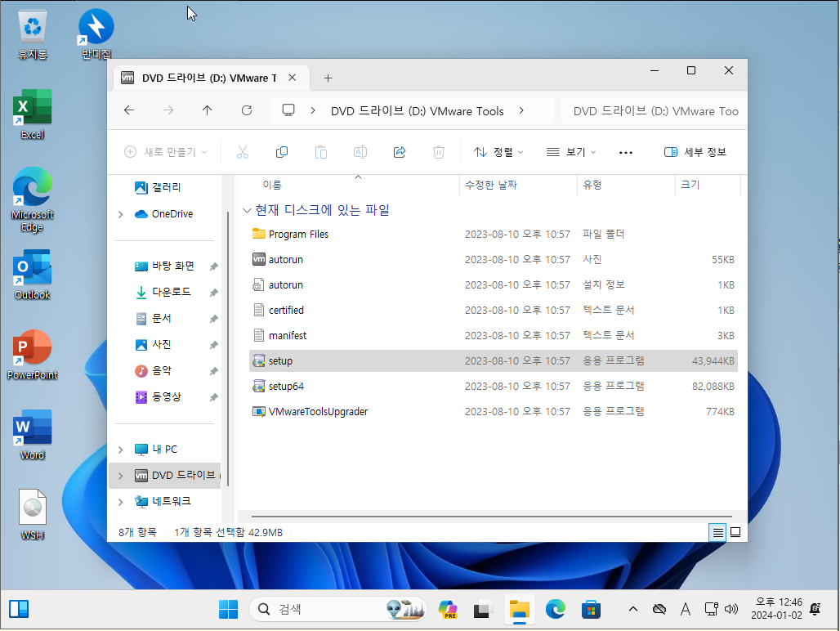Expand 네트워크 tree node

(x=121, y=502)
